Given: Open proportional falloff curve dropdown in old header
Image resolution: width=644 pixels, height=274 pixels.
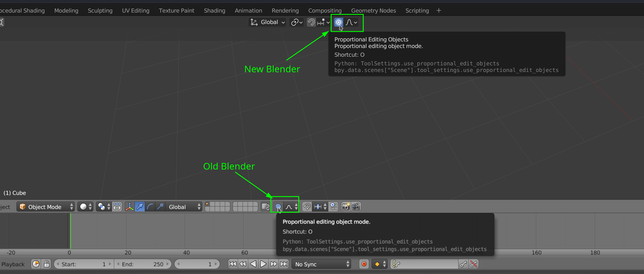Looking at the screenshot, I should click(x=291, y=207).
